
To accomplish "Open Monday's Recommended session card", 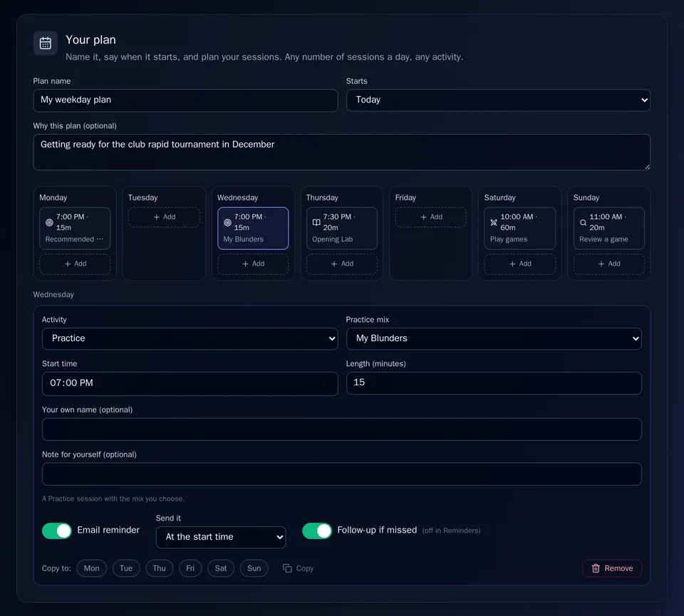I will click(x=75, y=228).
